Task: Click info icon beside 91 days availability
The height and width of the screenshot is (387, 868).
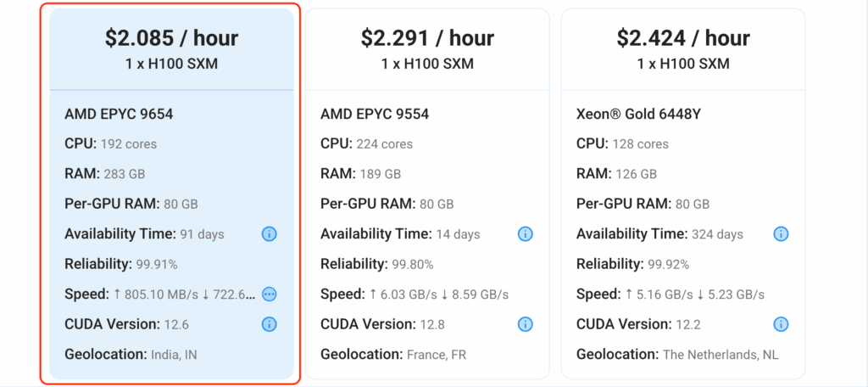Action: point(269,234)
